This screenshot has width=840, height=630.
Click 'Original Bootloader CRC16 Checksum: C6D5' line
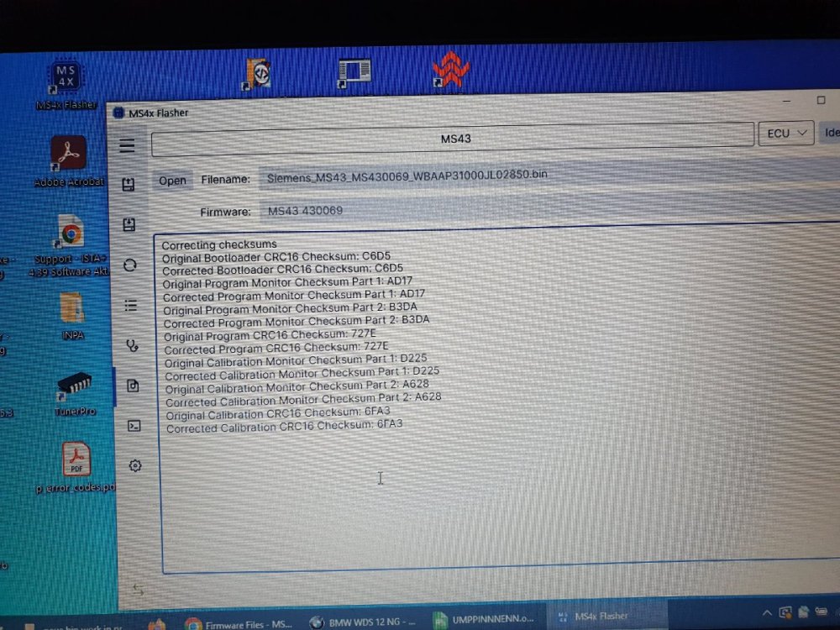[276, 257]
